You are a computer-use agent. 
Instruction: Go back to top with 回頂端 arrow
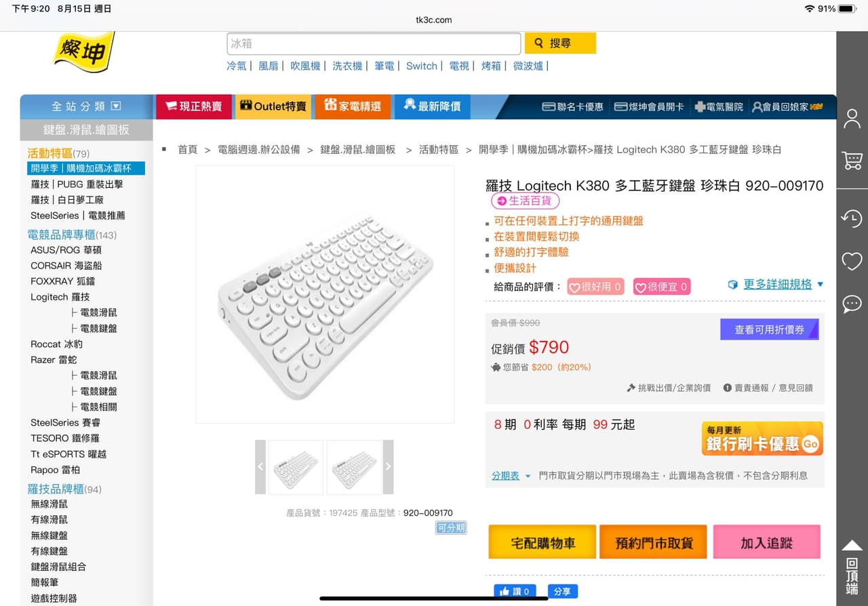pyautogui.click(x=852, y=568)
